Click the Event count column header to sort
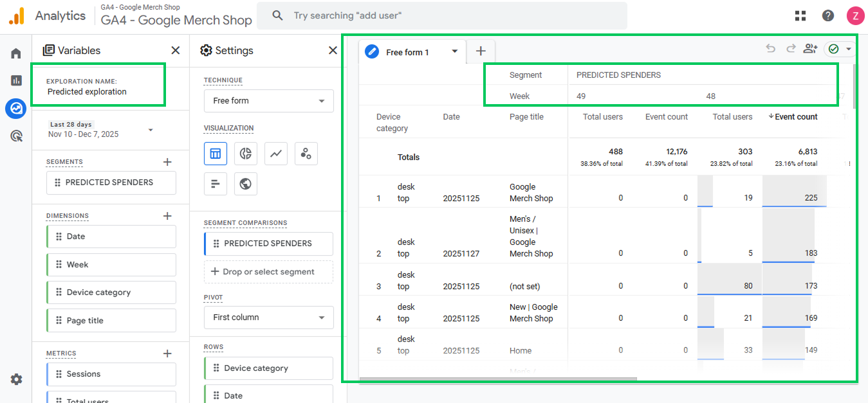The height and width of the screenshot is (403, 868). [x=796, y=117]
